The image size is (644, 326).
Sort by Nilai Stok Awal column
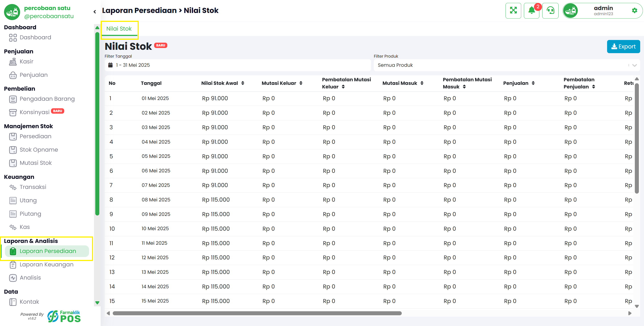(242, 83)
